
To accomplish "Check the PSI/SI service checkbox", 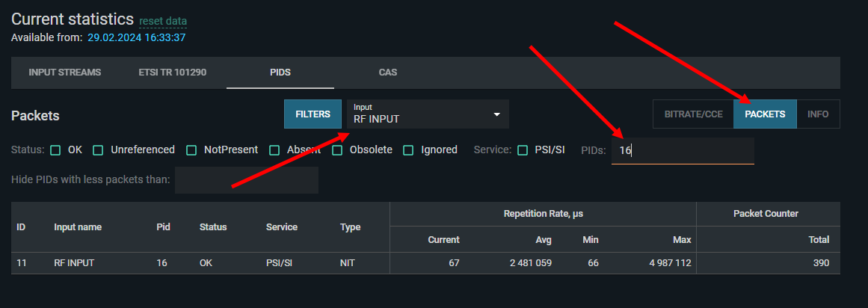I will 523,150.
